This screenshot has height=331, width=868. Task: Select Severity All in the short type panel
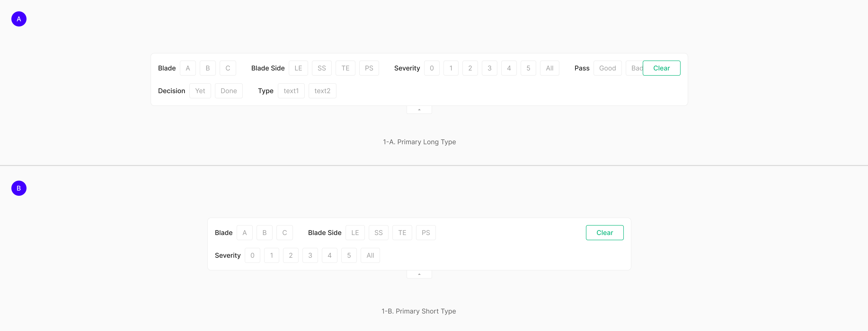point(370,256)
